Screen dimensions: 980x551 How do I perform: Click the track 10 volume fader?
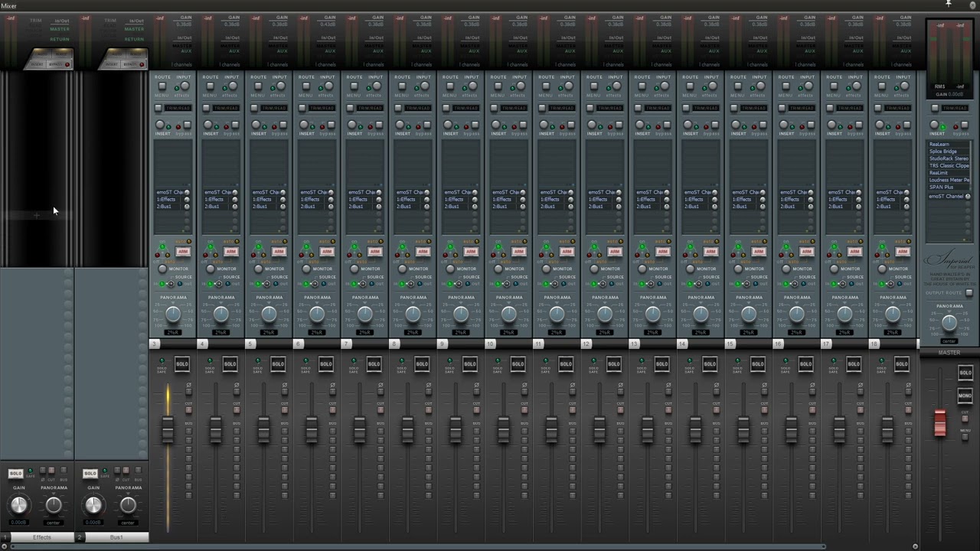tap(503, 429)
